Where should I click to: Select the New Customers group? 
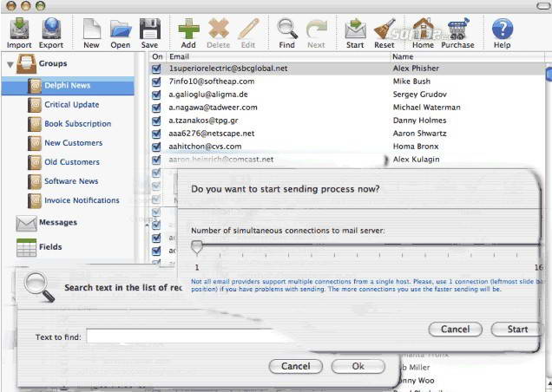74,143
